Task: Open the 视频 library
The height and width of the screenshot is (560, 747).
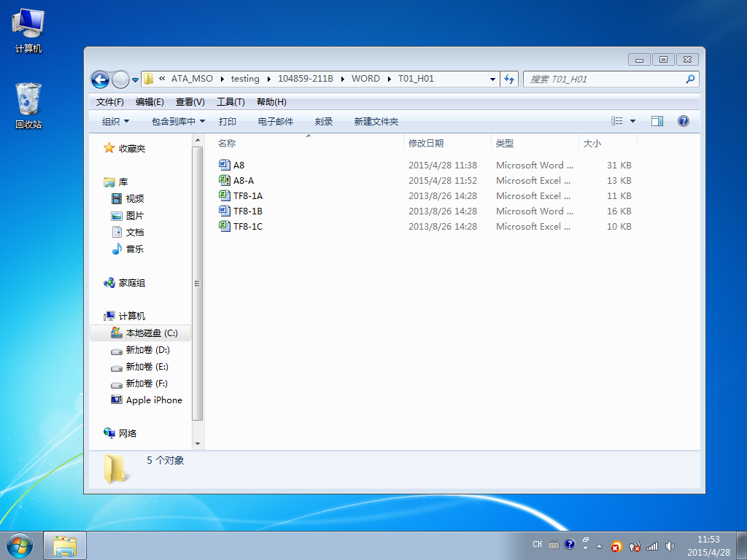Action: point(127,198)
